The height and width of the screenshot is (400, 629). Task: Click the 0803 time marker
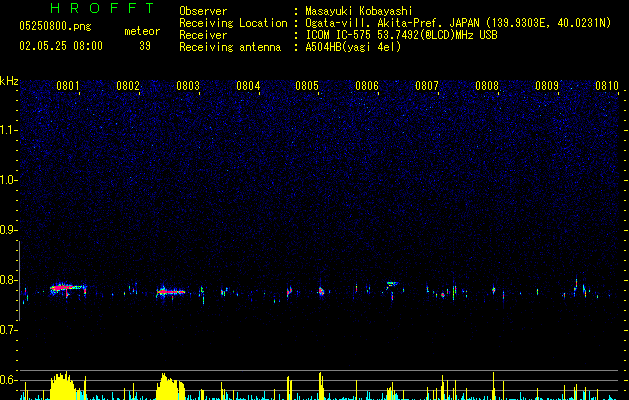[x=188, y=86]
